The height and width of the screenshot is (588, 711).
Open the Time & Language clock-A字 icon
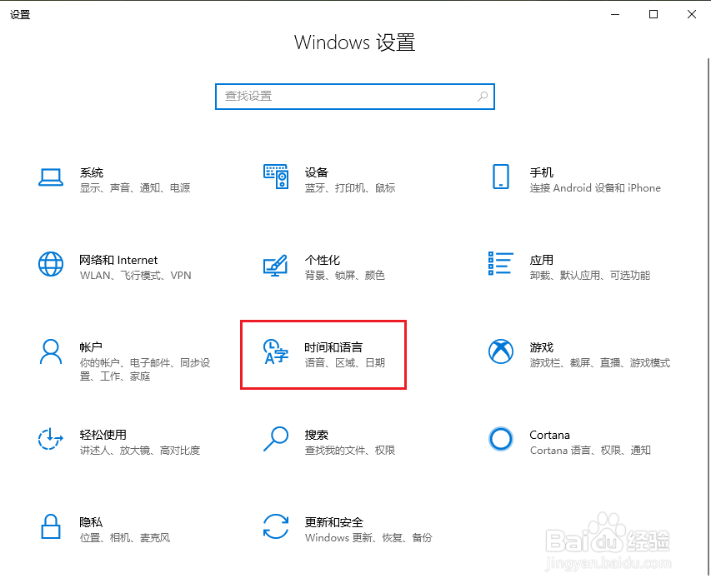tap(276, 351)
